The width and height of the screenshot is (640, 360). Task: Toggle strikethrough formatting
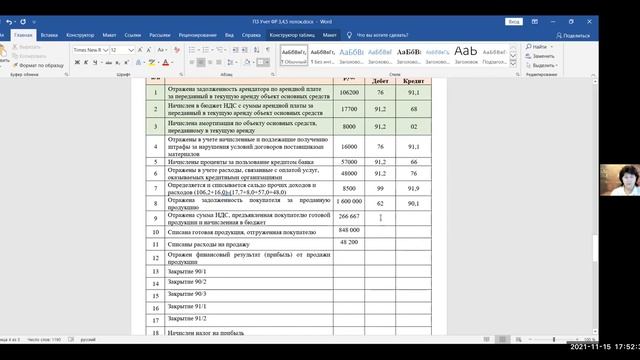click(x=108, y=62)
